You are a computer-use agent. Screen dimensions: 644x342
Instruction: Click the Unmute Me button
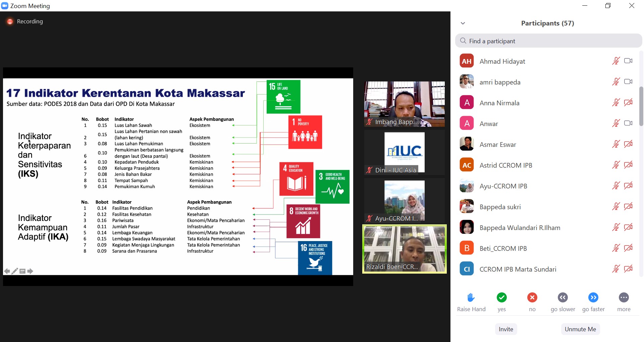coord(580,329)
